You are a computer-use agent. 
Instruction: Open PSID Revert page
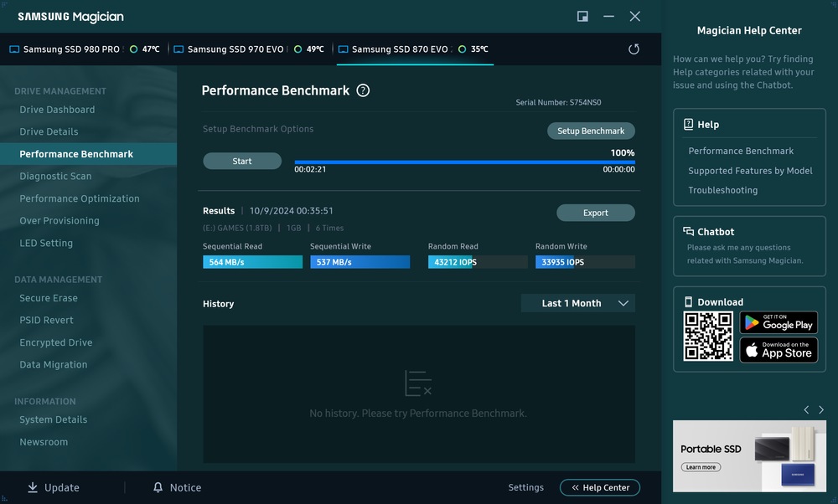pos(46,321)
